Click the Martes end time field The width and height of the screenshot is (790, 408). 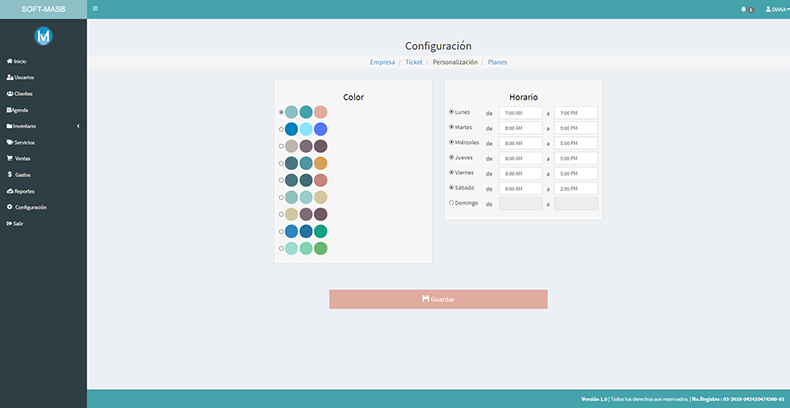click(x=575, y=128)
